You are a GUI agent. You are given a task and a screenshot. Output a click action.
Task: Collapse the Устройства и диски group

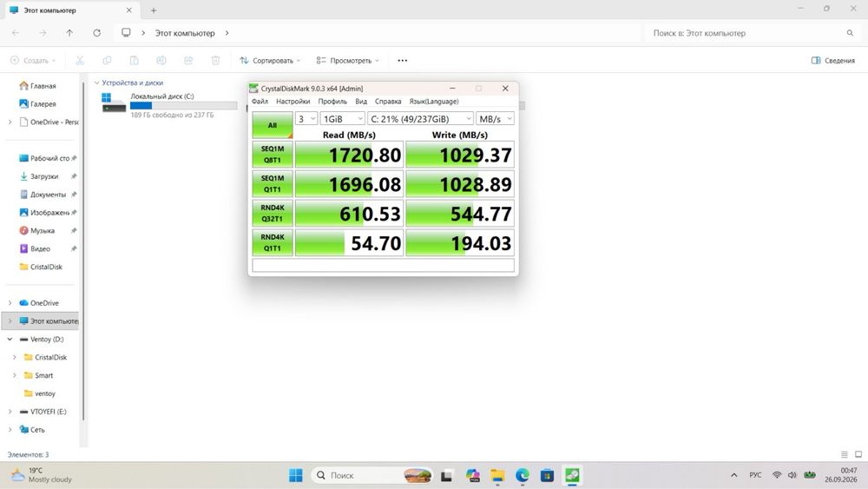coord(96,83)
